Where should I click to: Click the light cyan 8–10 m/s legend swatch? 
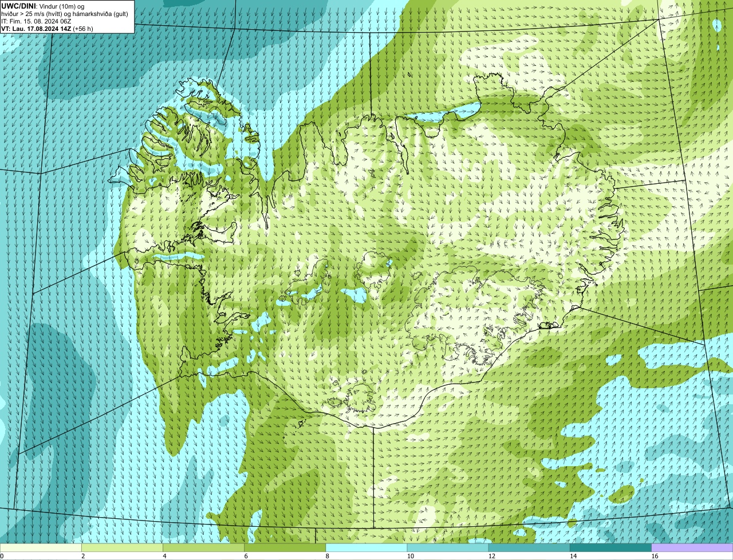[x=366, y=548]
